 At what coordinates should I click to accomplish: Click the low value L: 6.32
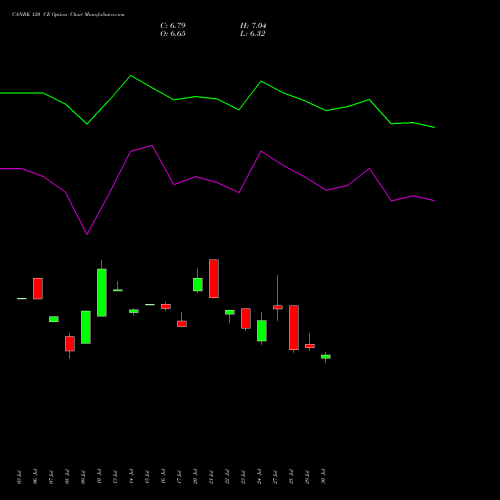(x=253, y=34)
